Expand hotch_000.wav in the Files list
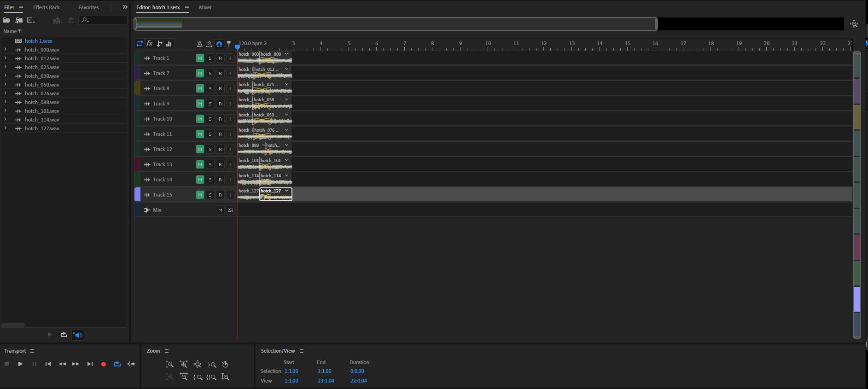This screenshot has width=868, height=389. (6, 50)
